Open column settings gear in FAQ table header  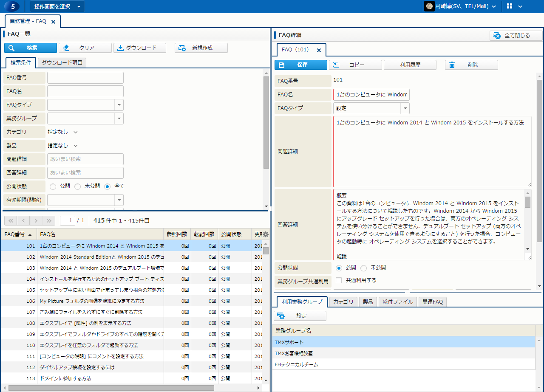coord(266,234)
